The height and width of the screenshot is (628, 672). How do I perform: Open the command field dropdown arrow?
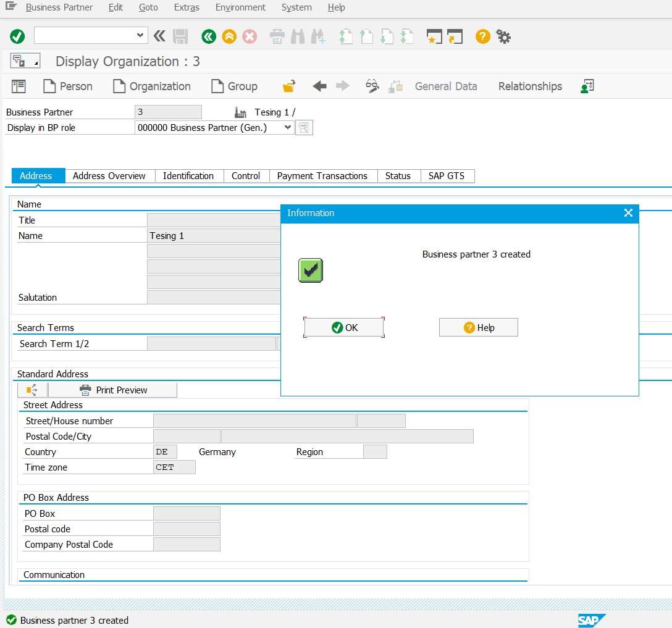pos(140,35)
